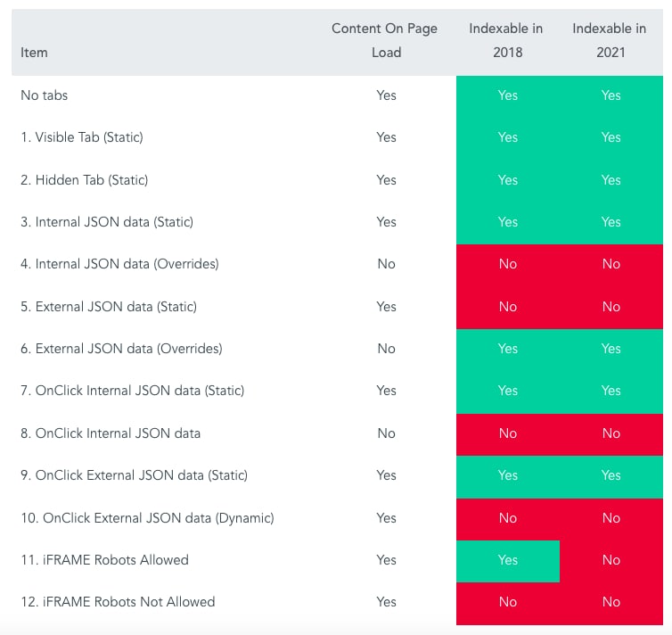The image size is (672, 635).
Task: Select the "Indexable in 2018" column header
Action: [x=506, y=40]
